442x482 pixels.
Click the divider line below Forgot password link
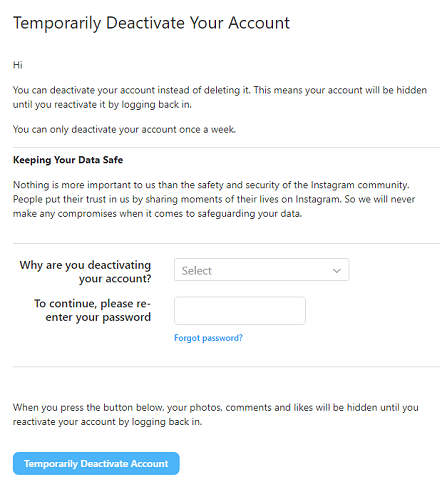coord(226,367)
